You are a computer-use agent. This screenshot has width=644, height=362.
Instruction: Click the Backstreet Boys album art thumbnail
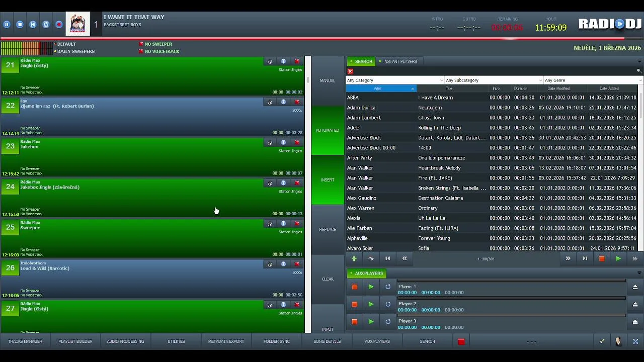78,24
